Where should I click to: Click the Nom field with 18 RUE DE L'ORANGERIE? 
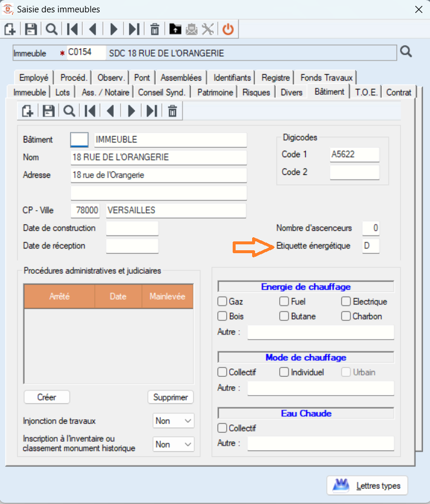click(158, 158)
